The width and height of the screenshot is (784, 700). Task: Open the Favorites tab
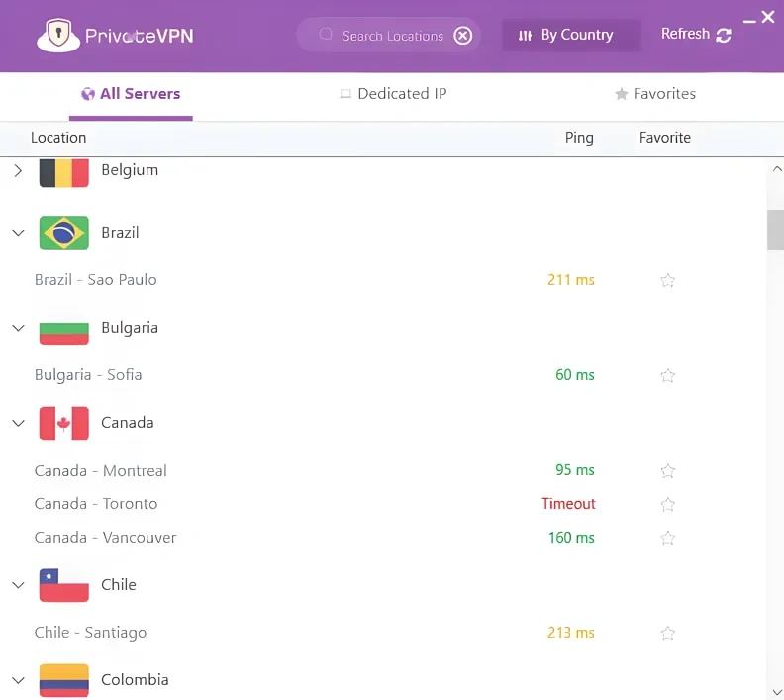tap(655, 94)
